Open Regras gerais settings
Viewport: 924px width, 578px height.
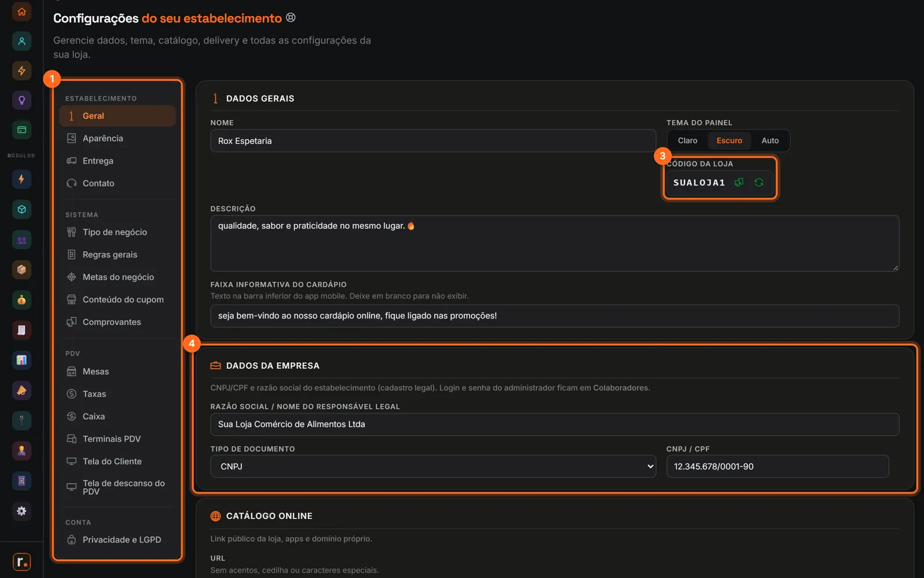(117, 254)
